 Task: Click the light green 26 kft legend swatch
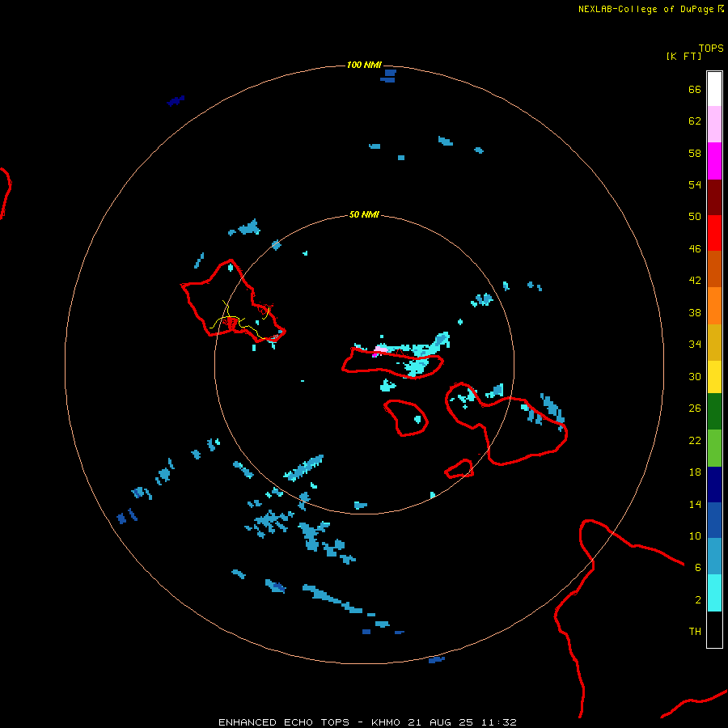tap(714, 448)
